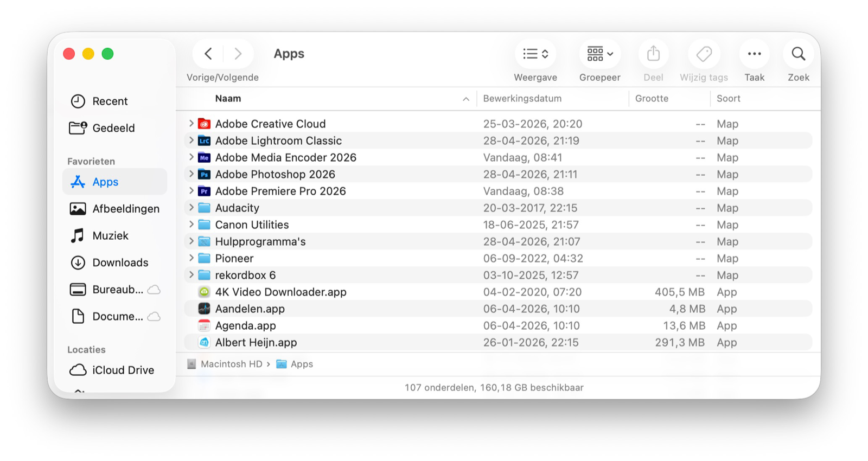Image resolution: width=868 pixels, height=461 pixels.
Task: Click the Adobe Creative Cloud folder icon
Action: coord(204,124)
